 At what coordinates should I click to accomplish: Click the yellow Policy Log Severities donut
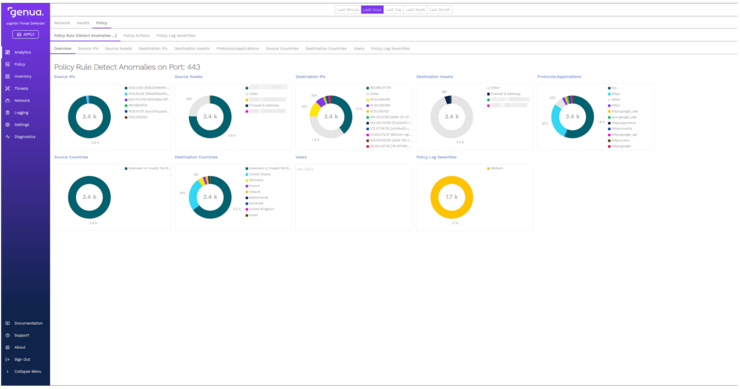coord(452,197)
